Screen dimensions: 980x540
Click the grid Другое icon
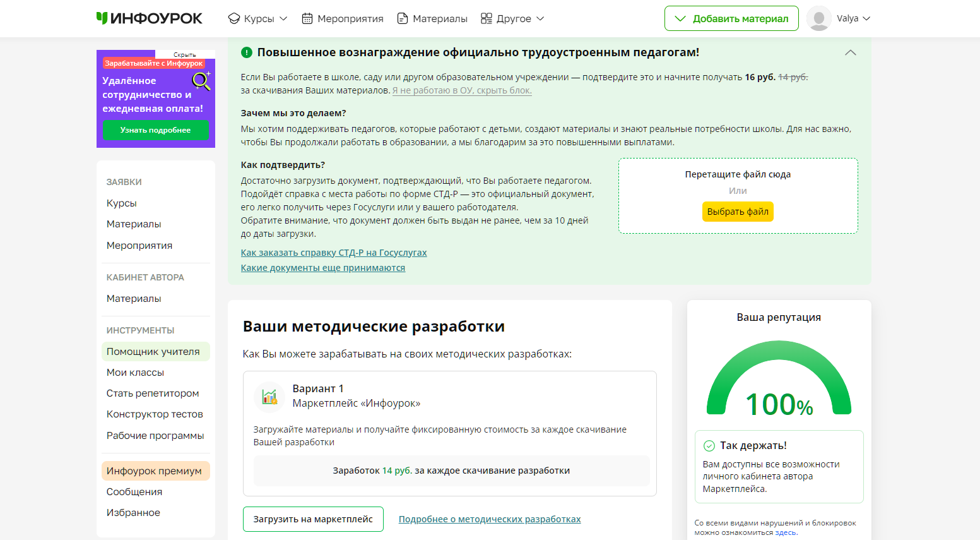tap(487, 18)
